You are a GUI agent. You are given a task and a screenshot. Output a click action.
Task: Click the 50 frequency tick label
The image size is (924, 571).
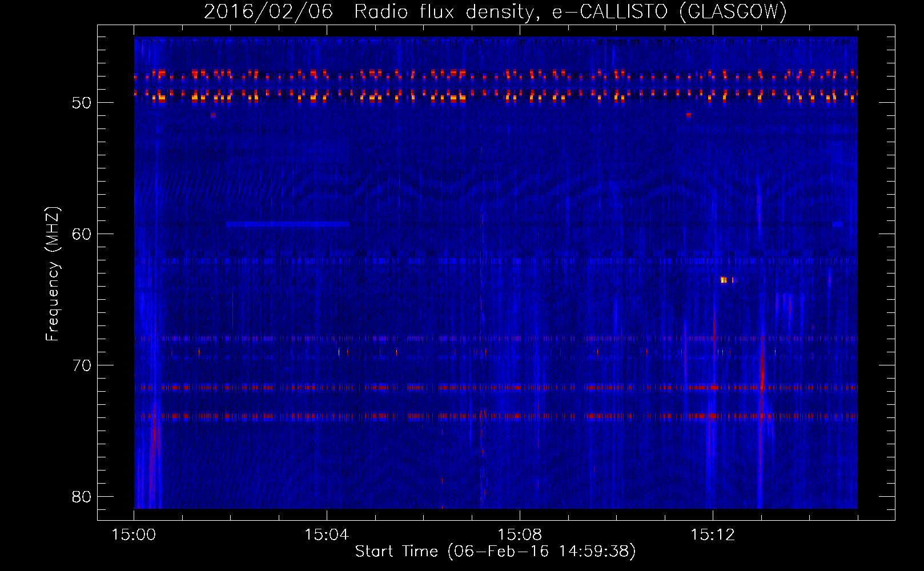click(82, 103)
